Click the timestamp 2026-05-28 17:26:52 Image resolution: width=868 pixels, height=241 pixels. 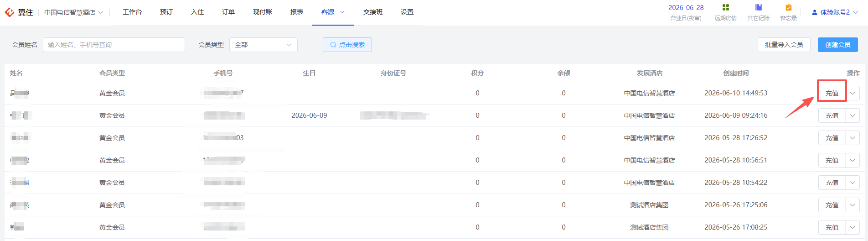(x=736, y=138)
